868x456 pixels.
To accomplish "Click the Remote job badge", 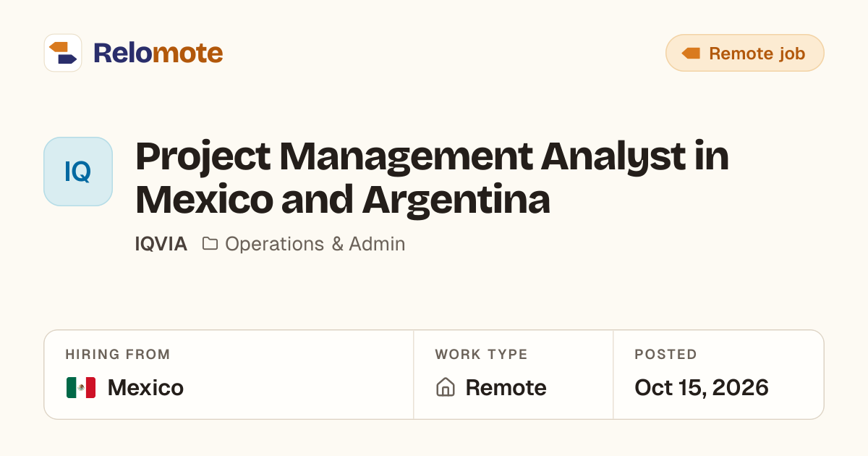I will coord(745,53).
